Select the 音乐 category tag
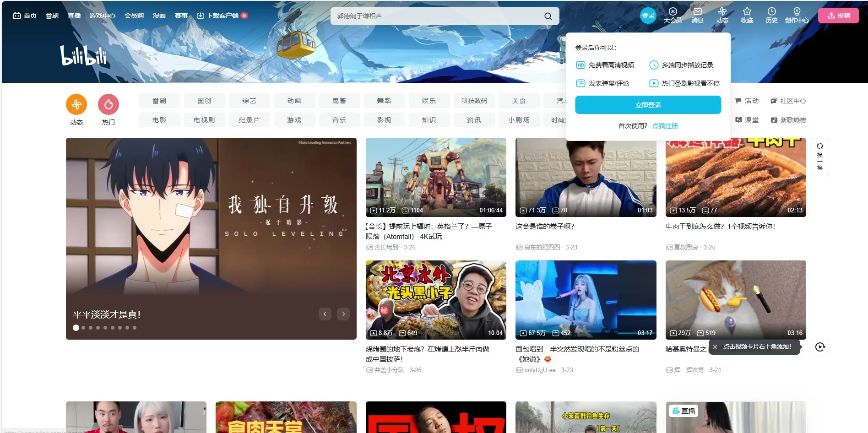The height and width of the screenshot is (433, 868). click(339, 120)
